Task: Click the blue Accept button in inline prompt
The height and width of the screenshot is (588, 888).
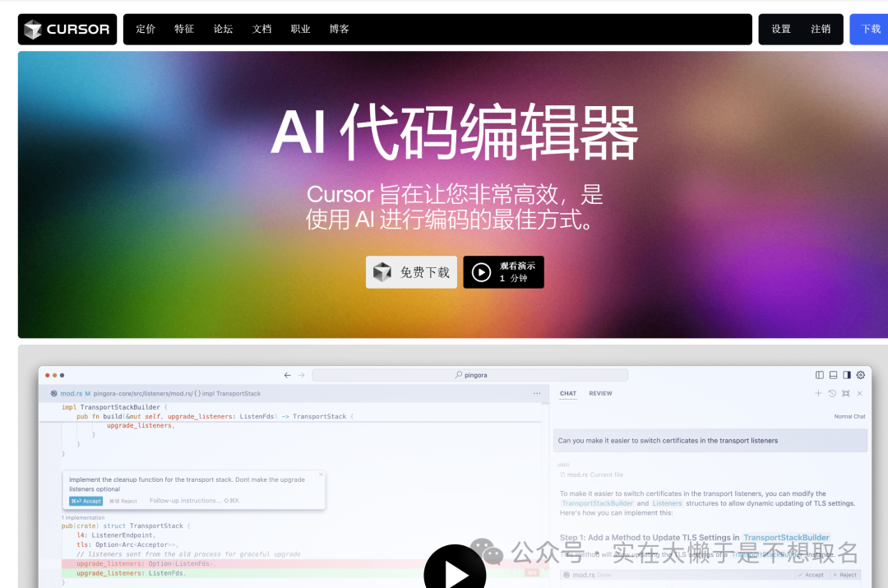Action: click(86, 501)
